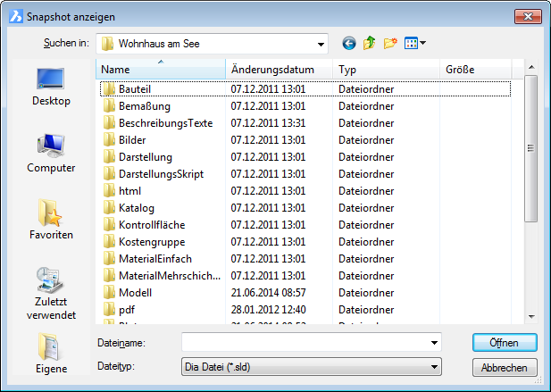This screenshot has width=551, height=392.
Task: Click the Back navigation arrow icon
Action: [348, 43]
